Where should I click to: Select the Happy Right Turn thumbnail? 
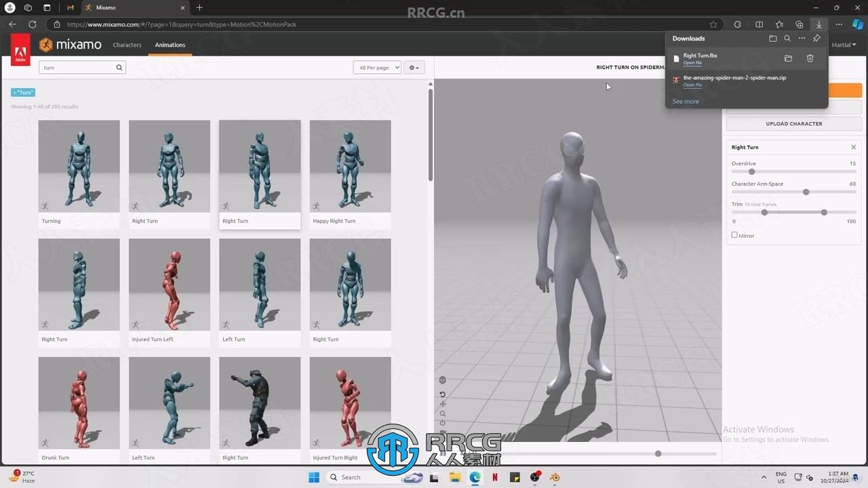(350, 166)
